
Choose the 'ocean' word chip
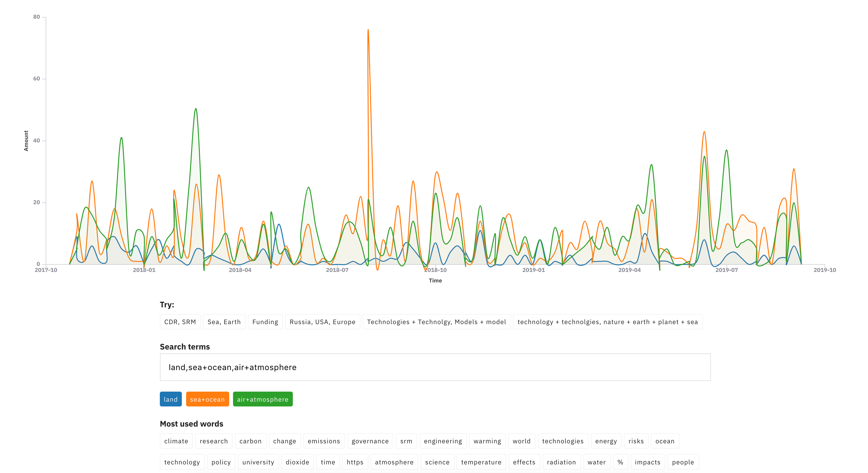(664, 441)
